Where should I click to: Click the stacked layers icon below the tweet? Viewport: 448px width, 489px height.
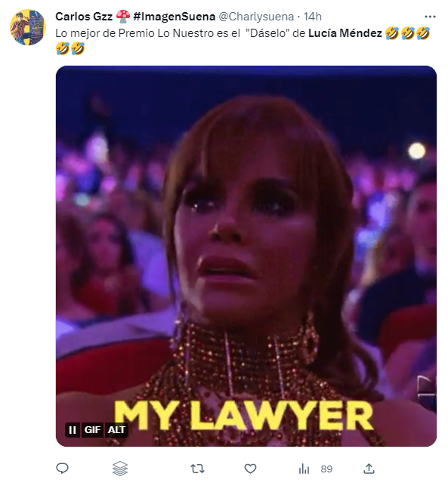point(120,469)
